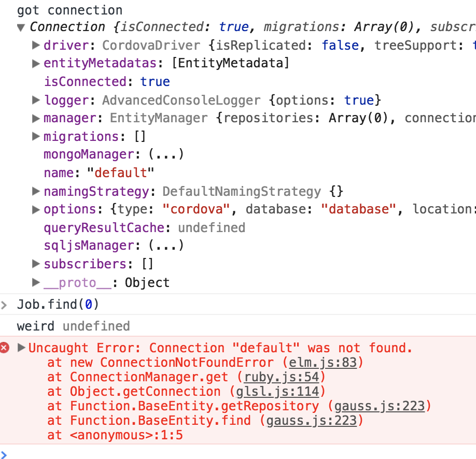Expand the entityMetadatas array
The image size is (476, 459).
click(x=36, y=64)
